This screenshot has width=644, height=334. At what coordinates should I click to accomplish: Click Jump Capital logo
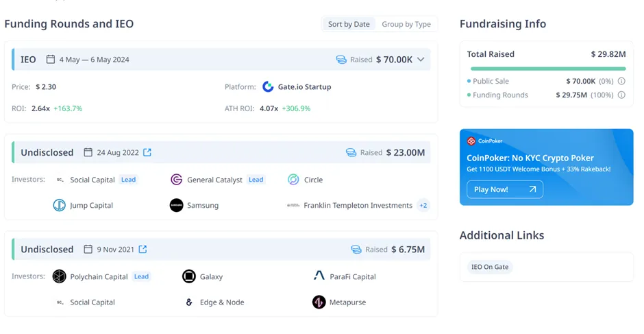pos(59,205)
